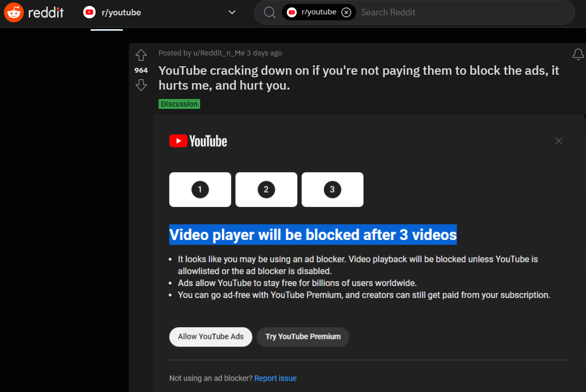The width and height of the screenshot is (586, 392).
Task: Click the '3 days ago' post timestamp
Action: point(264,53)
